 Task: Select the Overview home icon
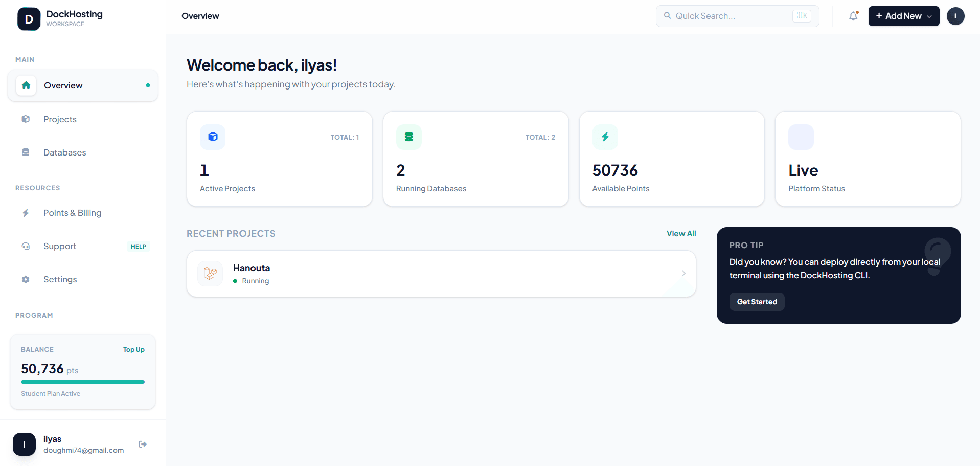point(26,85)
